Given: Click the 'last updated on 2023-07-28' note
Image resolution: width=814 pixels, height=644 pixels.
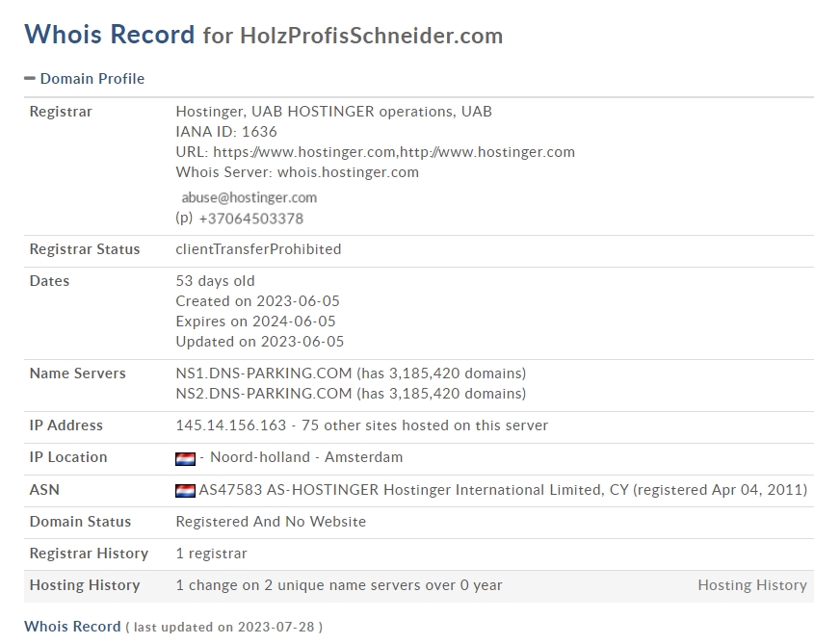Looking at the screenshot, I should tap(224, 628).
